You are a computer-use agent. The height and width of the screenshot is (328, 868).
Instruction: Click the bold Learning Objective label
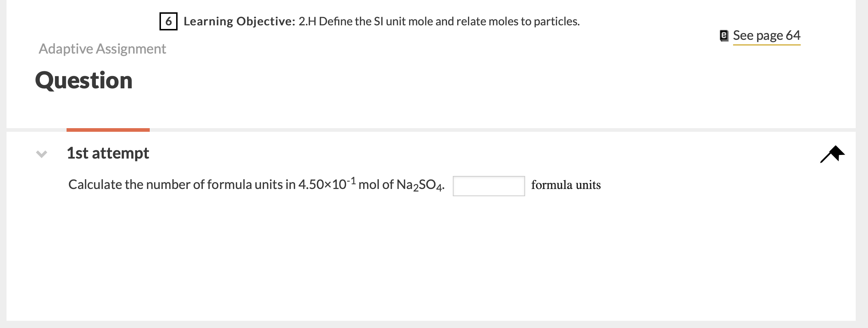pos(239,22)
